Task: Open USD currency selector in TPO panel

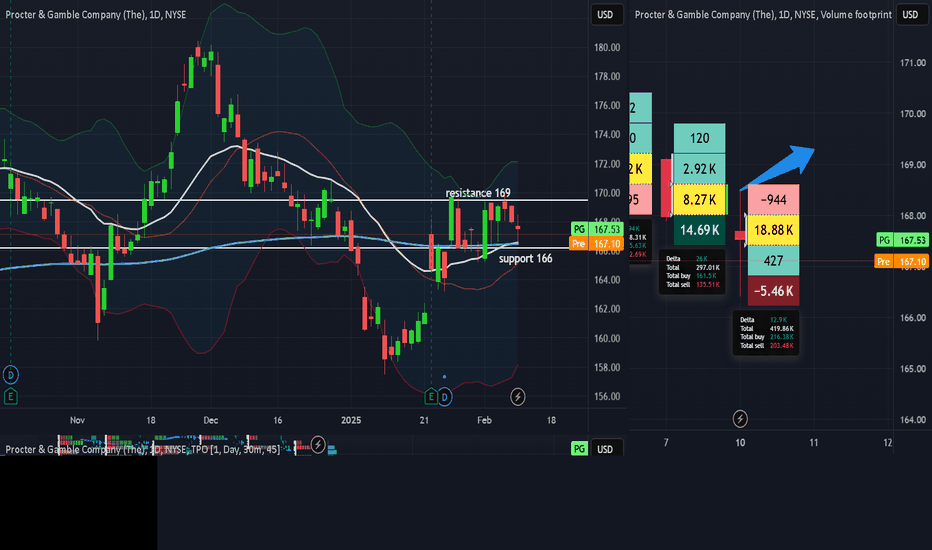Action: [606, 449]
